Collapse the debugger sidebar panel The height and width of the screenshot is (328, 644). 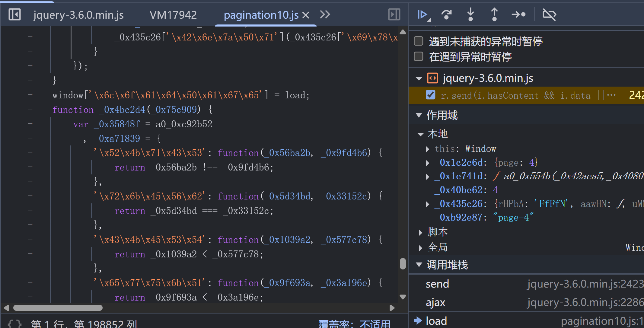(x=394, y=14)
